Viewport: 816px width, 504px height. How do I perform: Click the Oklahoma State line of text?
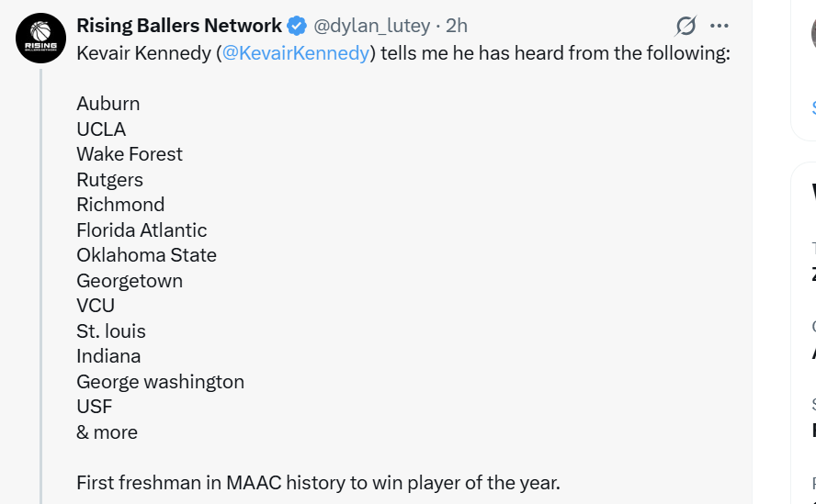tap(146, 255)
